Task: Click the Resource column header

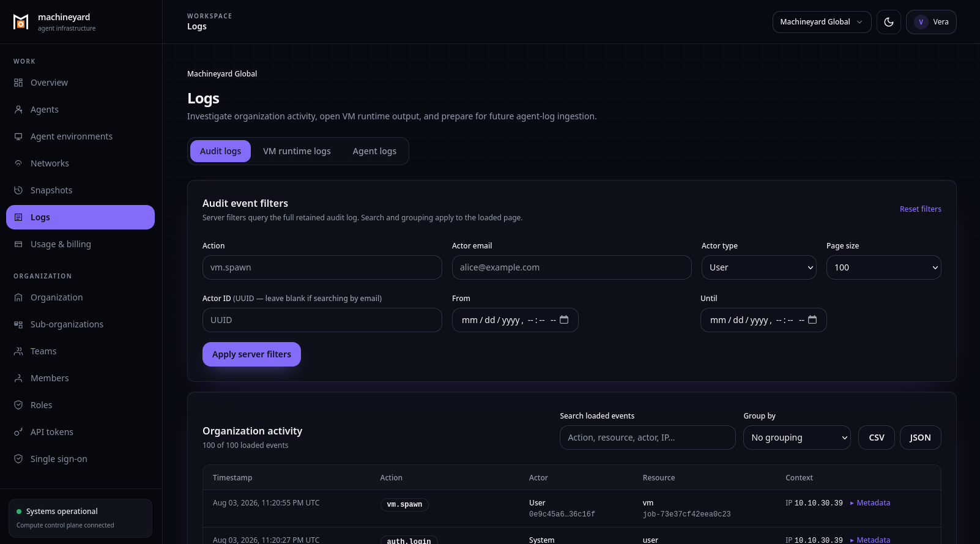Action: [x=659, y=478]
